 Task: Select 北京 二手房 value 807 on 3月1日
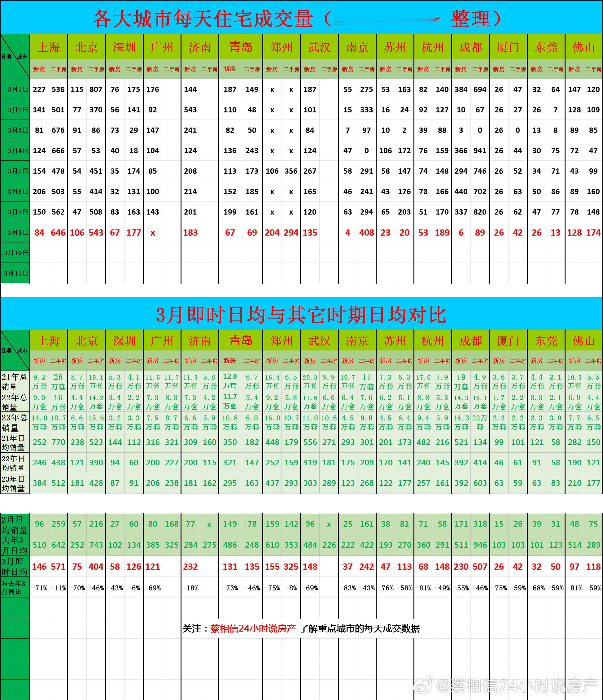96,89
